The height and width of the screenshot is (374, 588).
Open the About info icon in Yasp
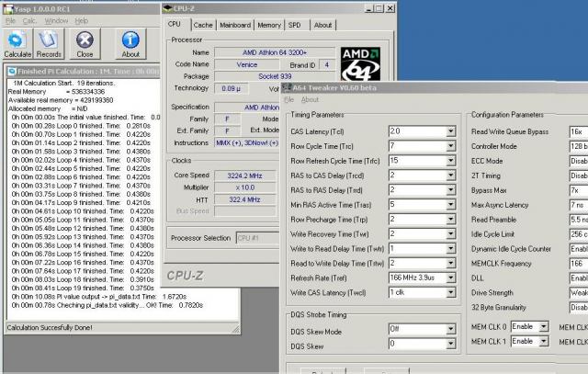[130, 44]
